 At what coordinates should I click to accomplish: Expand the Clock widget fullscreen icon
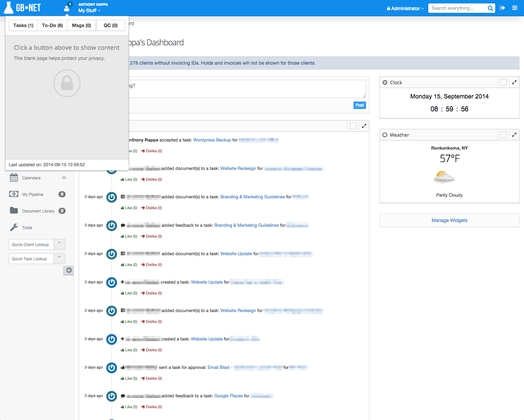click(x=514, y=82)
